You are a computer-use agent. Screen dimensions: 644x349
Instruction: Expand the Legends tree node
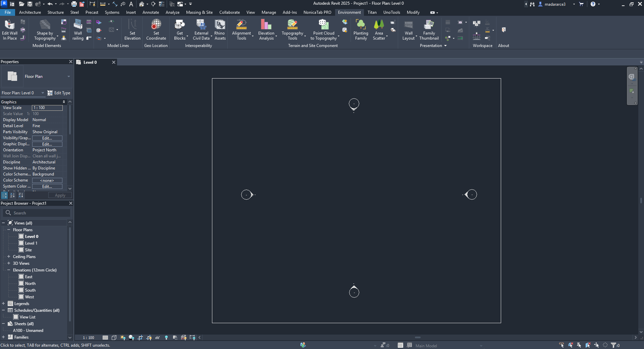pos(3,304)
